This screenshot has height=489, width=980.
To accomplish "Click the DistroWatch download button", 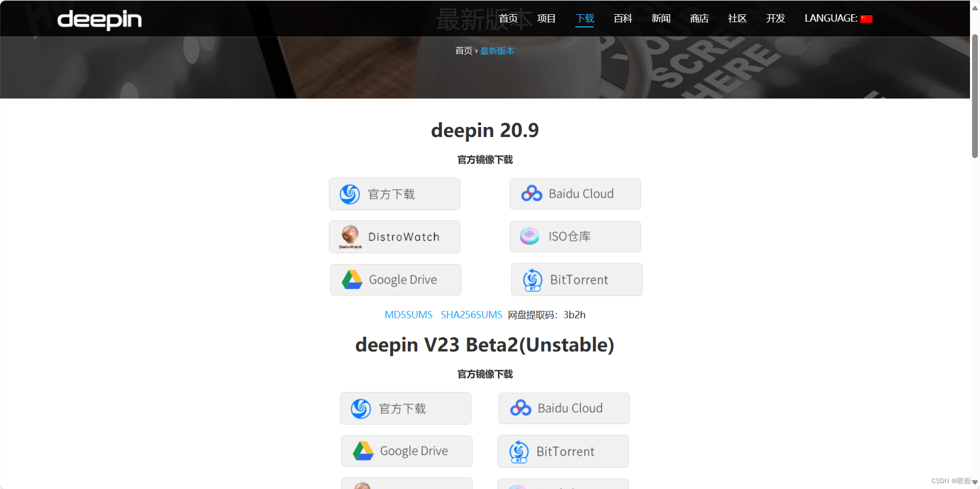I will point(395,237).
